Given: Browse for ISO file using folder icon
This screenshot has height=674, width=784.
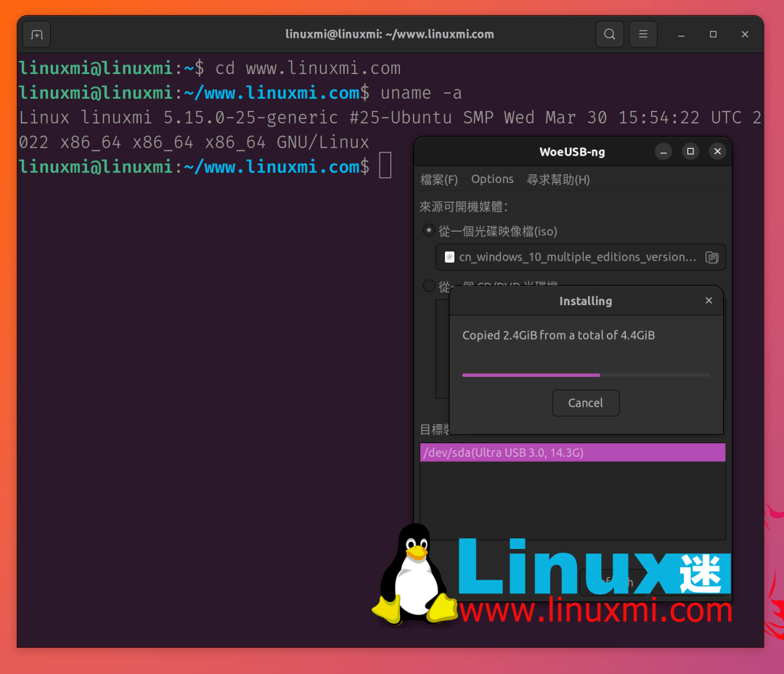Looking at the screenshot, I should point(712,257).
